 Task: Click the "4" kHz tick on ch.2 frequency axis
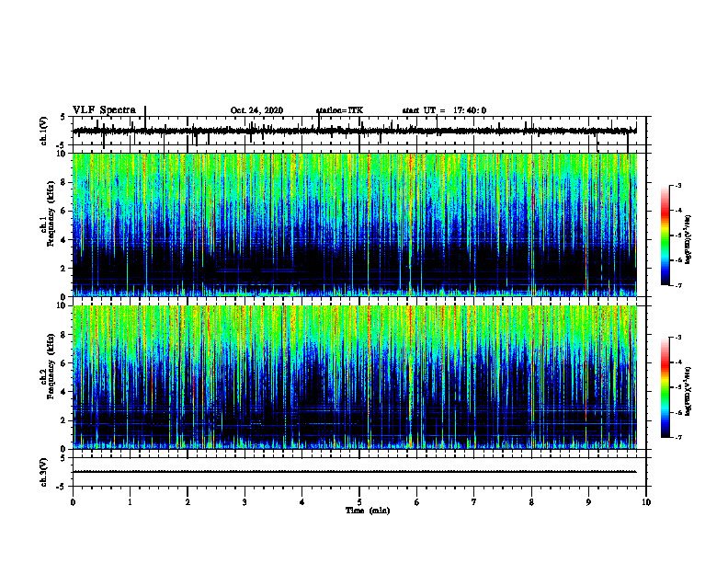[64, 392]
